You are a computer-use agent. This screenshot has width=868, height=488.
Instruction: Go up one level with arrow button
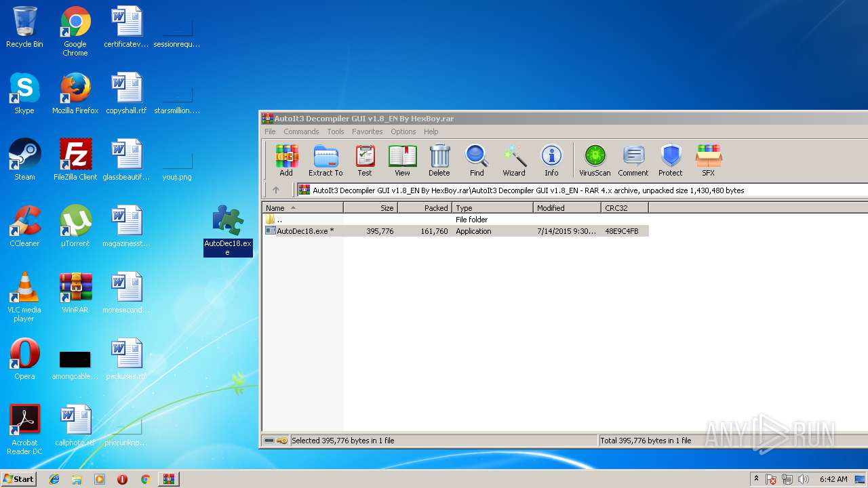pyautogui.click(x=275, y=190)
